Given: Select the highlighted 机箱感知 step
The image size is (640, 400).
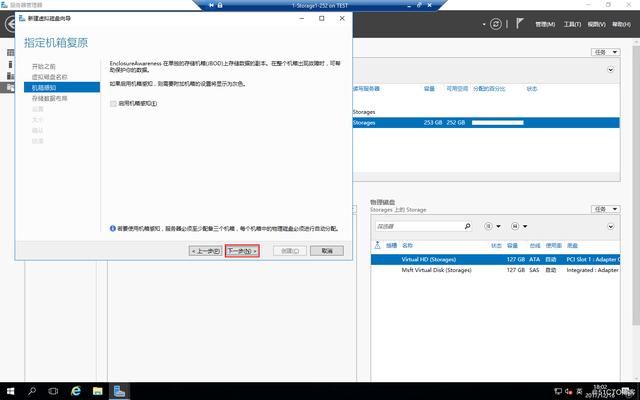Looking at the screenshot, I should click(x=62, y=87).
